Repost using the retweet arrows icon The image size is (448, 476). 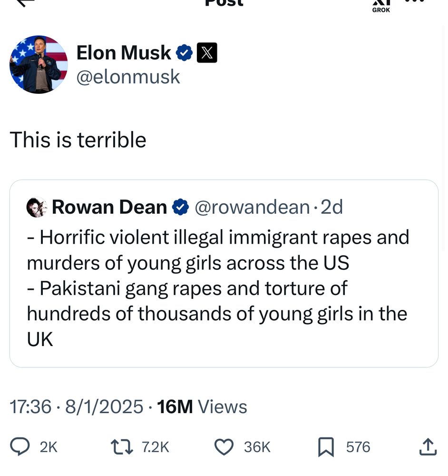[x=122, y=447]
